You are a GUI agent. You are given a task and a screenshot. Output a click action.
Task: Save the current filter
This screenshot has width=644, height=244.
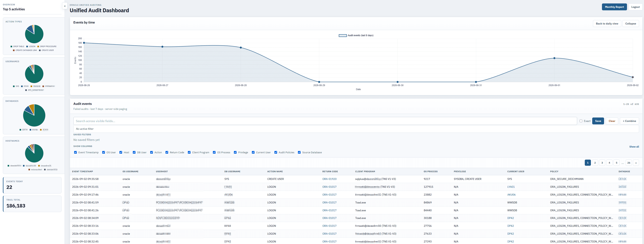coord(598,121)
